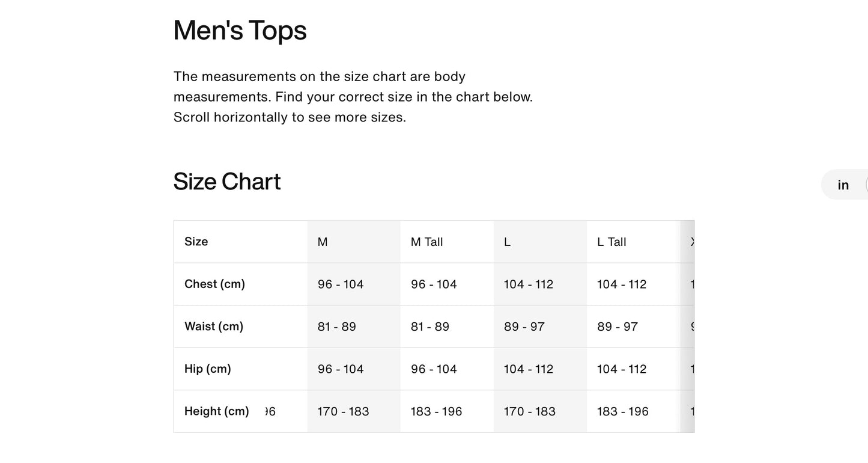Click the Size header cell
The width and height of the screenshot is (868, 463).
click(196, 242)
